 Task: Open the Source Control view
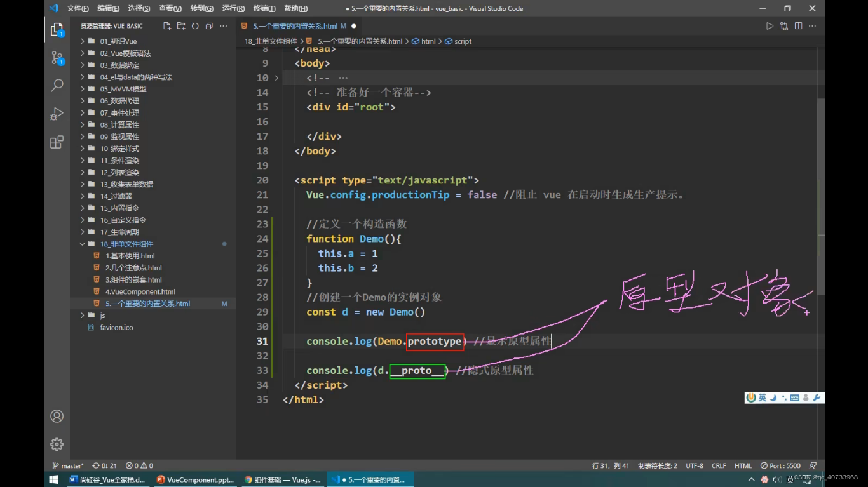(x=57, y=58)
